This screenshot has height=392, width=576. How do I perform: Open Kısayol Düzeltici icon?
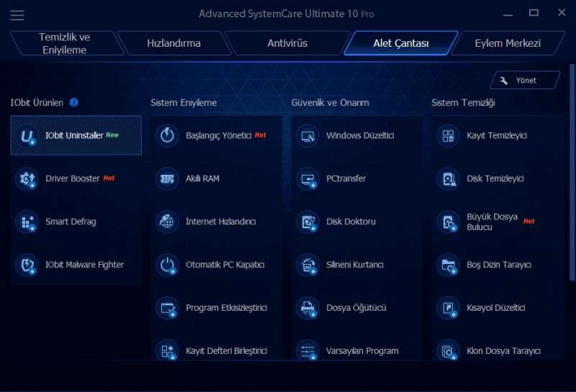click(448, 308)
